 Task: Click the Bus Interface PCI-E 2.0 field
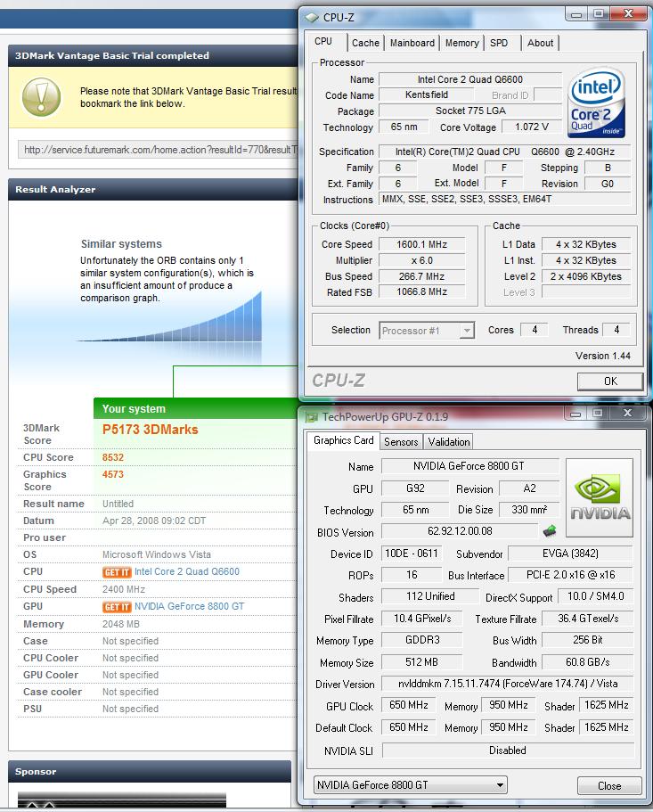[x=570, y=575]
